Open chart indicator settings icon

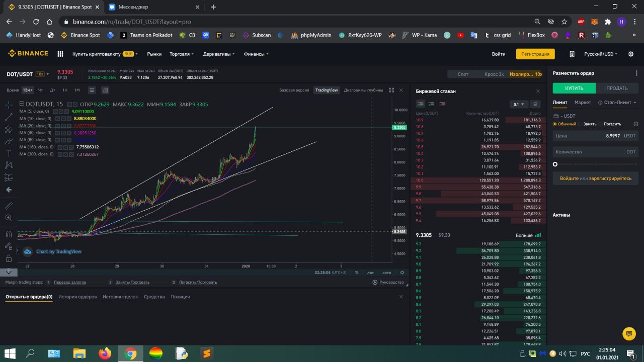(x=92, y=90)
